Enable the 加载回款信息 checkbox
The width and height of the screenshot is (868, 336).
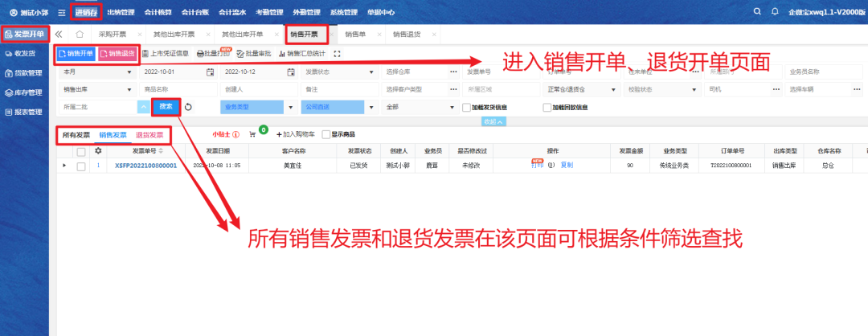pos(547,107)
